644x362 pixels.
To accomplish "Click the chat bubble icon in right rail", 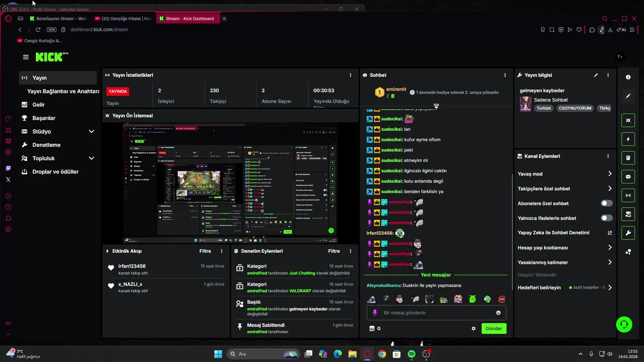I will (628, 177).
